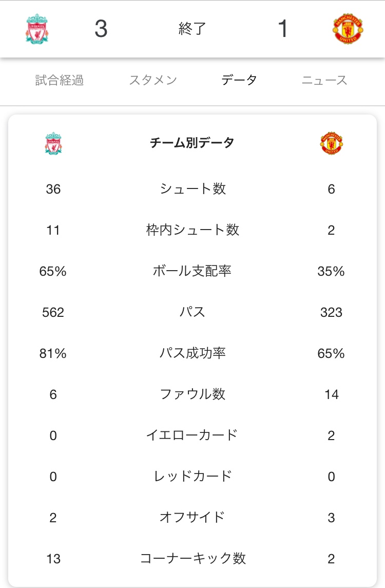Click the コーナーキック数 stat label
Screen dimensions: 385x588
(x=192, y=558)
